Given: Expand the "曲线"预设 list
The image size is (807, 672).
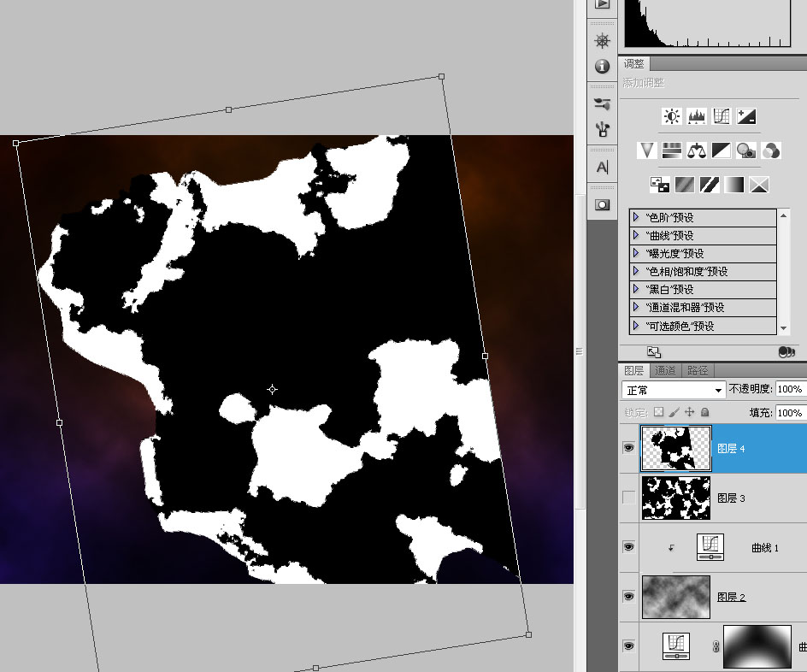Looking at the screenshot, I should (637, 235).
